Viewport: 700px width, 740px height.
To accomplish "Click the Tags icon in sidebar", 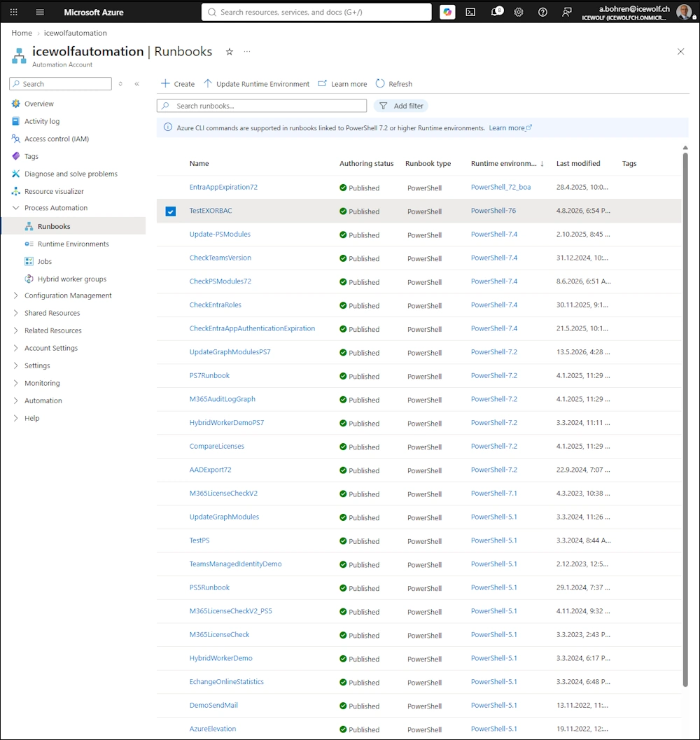I will 16,156.
